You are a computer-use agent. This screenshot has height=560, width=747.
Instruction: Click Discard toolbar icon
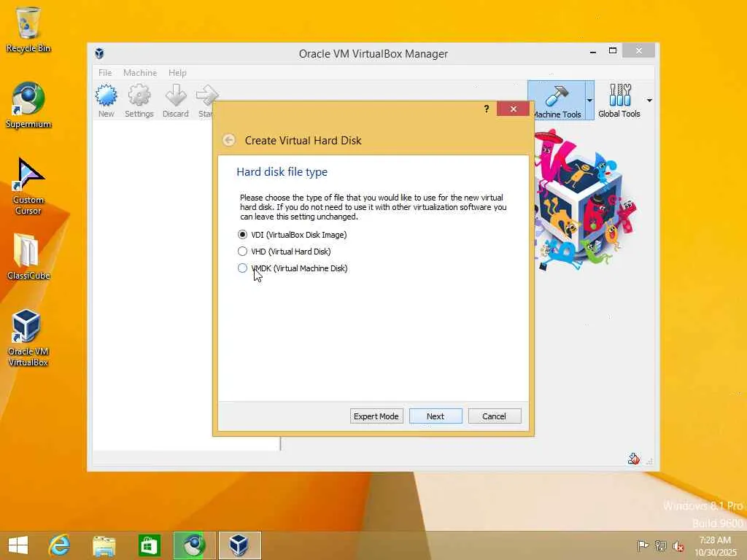pyautogui.click(x=176, y=101)
